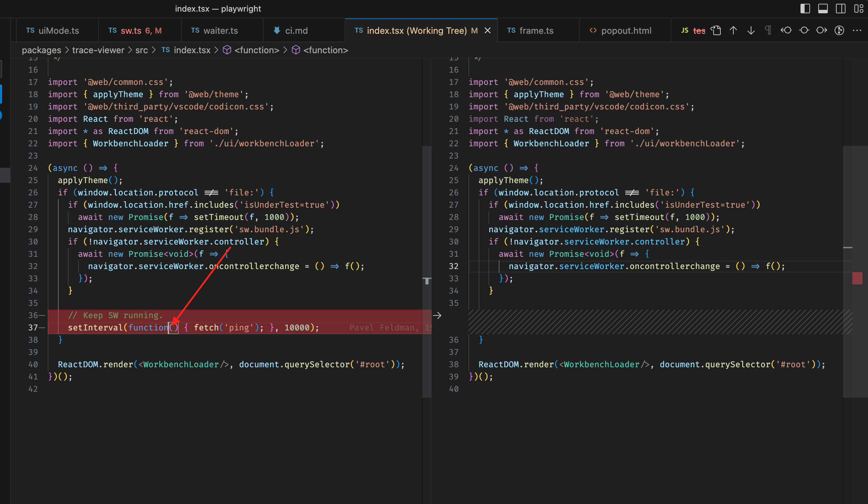The image size is (868, 504).
Task: Click "'react-dom'" import string in left pane
Action: click(206, 131)
